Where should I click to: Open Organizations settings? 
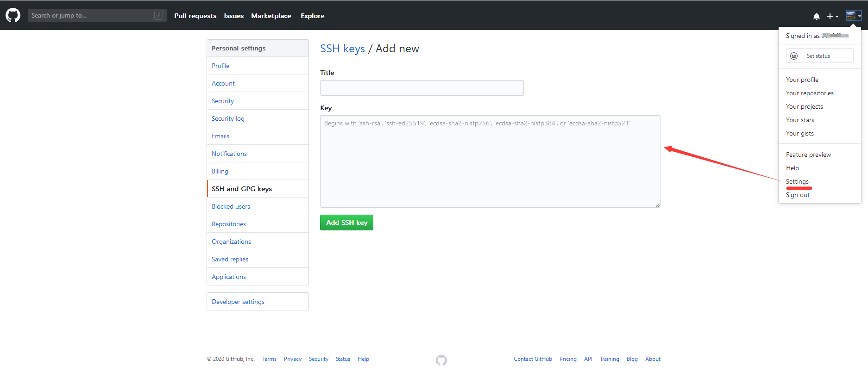[258, 241]
